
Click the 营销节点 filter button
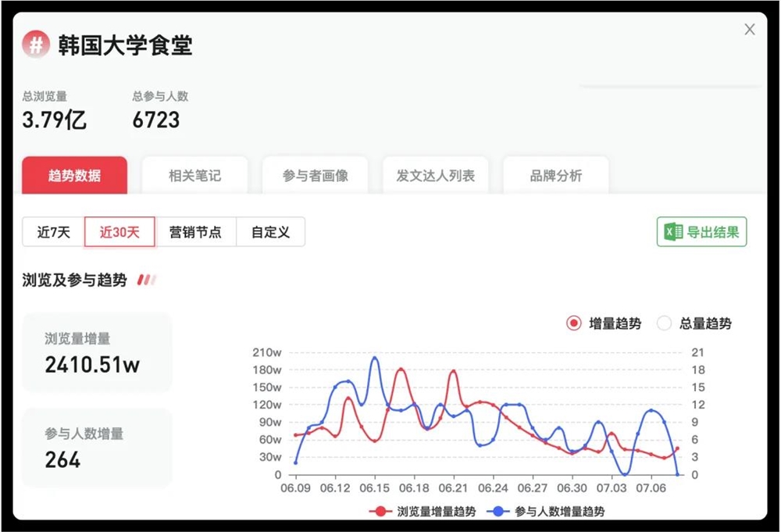pos(196,231)
